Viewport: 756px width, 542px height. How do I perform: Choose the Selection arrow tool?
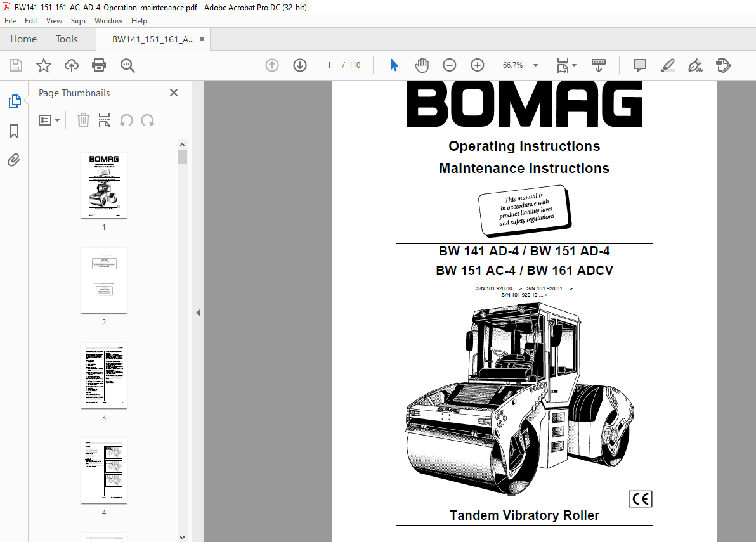pyautogui.click(x=394, y=65)
